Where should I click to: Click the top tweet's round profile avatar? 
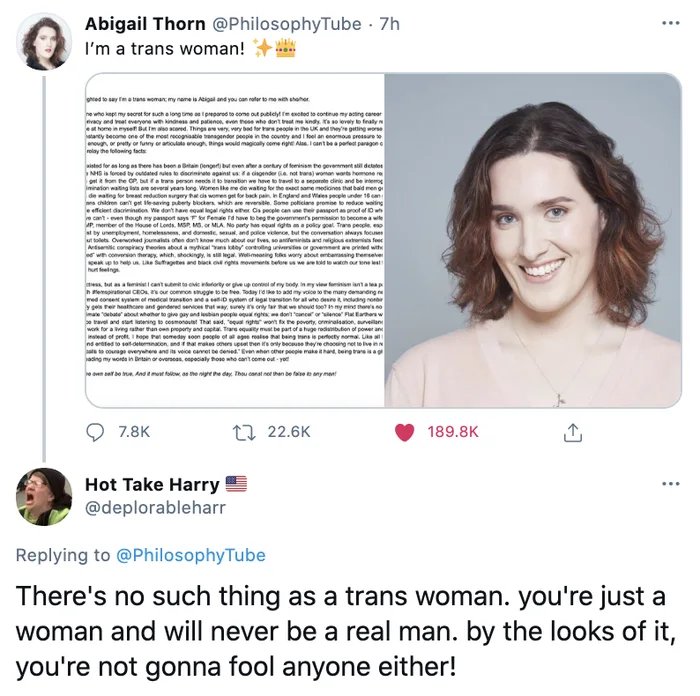45,41
